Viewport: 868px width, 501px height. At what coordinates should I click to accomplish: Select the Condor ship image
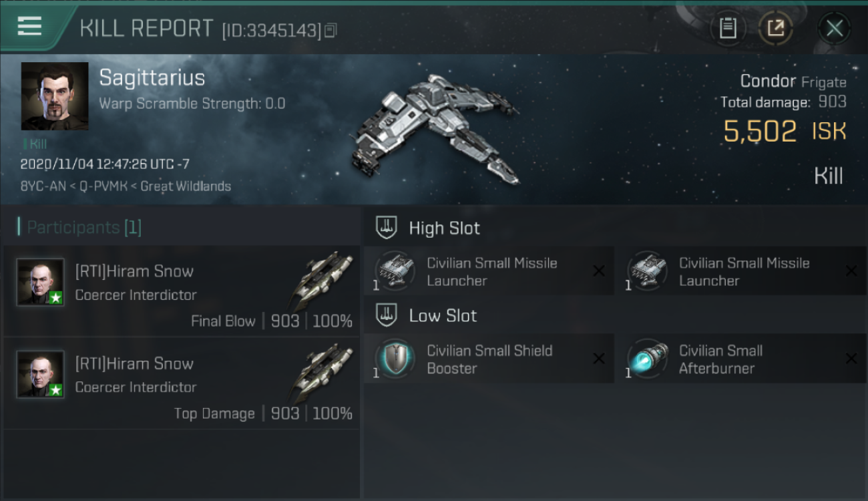(x=434, y=128)
